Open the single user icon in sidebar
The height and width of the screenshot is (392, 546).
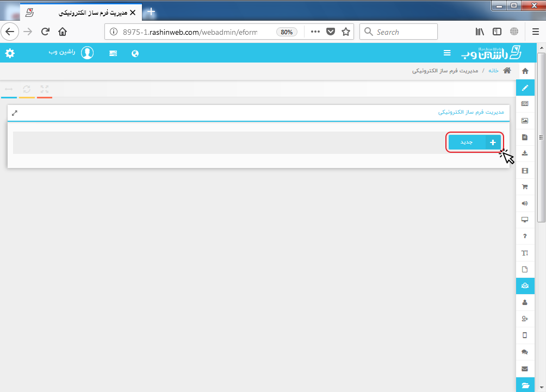coord(525,302)
